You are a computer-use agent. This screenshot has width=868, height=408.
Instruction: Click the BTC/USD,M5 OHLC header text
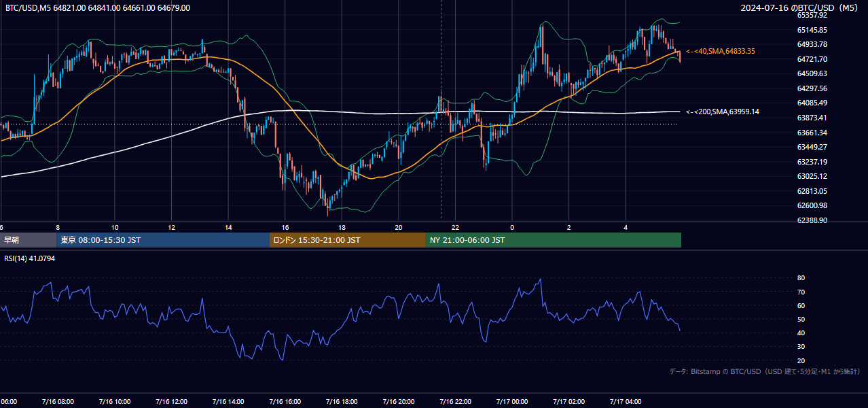click(98, 8)
